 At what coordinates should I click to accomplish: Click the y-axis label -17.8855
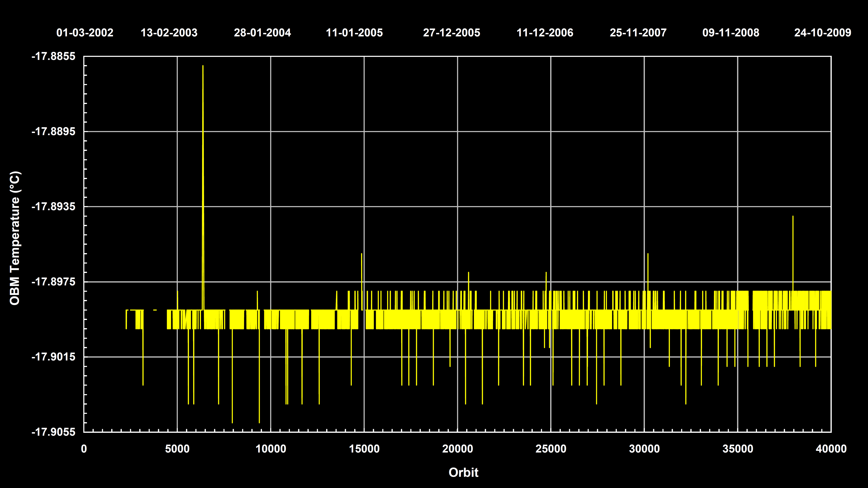53,56
